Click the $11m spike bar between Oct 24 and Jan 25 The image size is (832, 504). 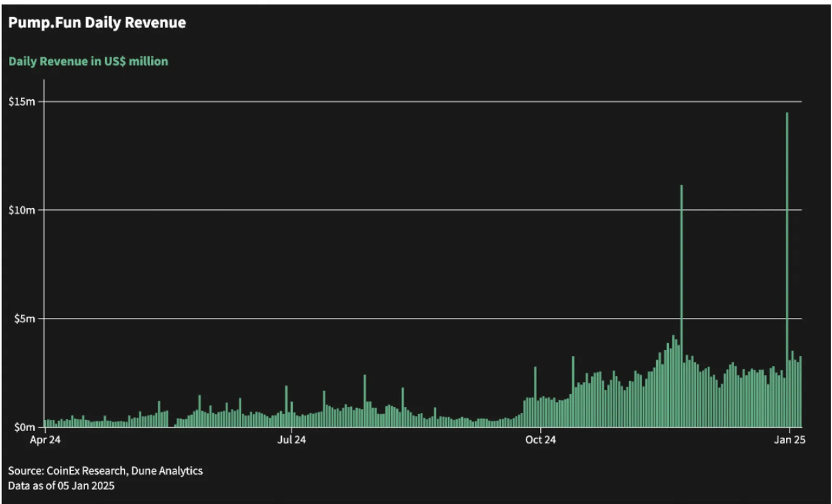pyautogui.click(x=682, y=306)
